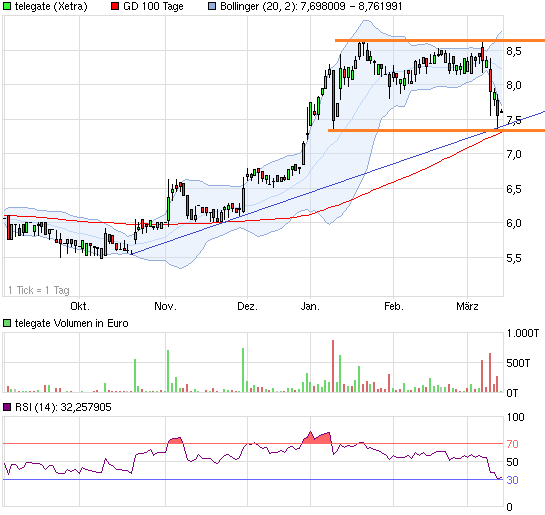
Task: Click the 'Jan.' month label
Action: point(310,306)
